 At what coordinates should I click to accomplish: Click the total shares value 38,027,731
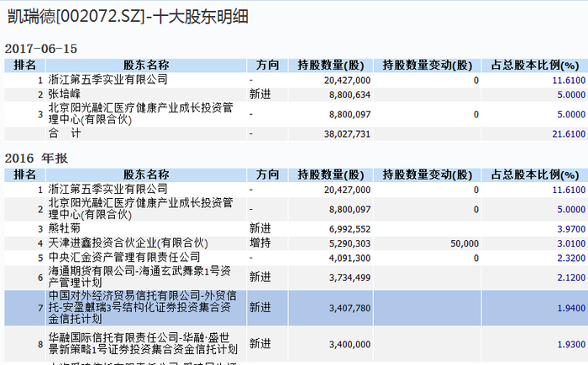pos(347,134)
